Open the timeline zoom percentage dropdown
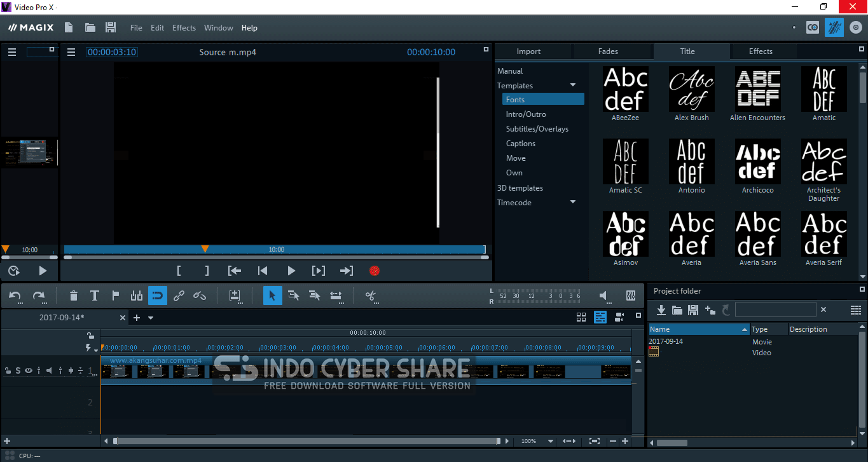This screenshot has height=462, width=868. 551,441
